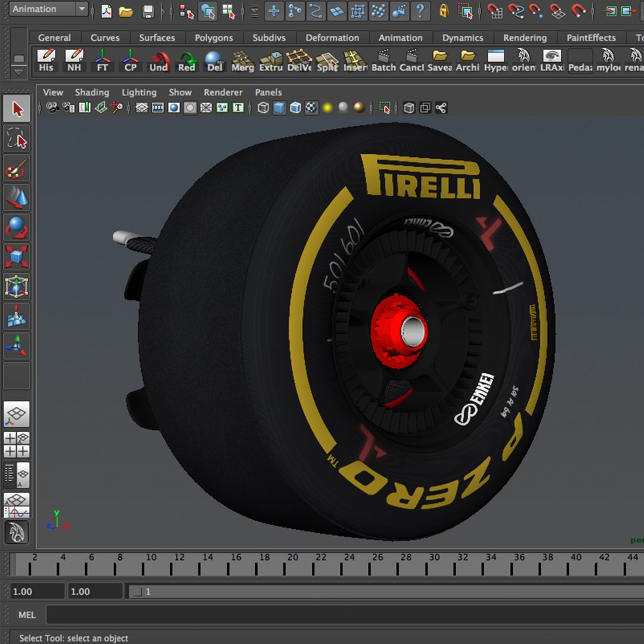The image size is (644, 644).
Task: Click the FT freeze transforms shelf button
Action: (103, 60)
